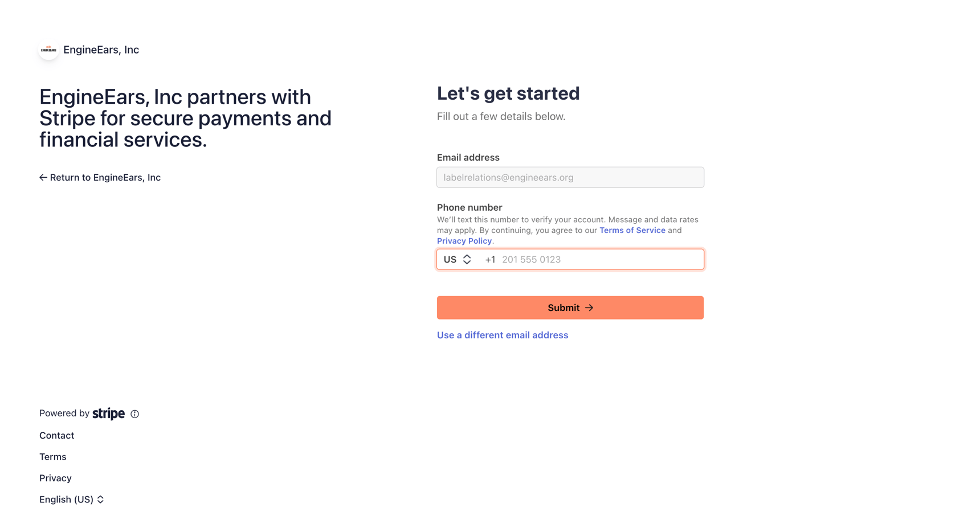This screenshot has width=980, height=532.
Task: Open the US country code selector
Action: [457, 260]
